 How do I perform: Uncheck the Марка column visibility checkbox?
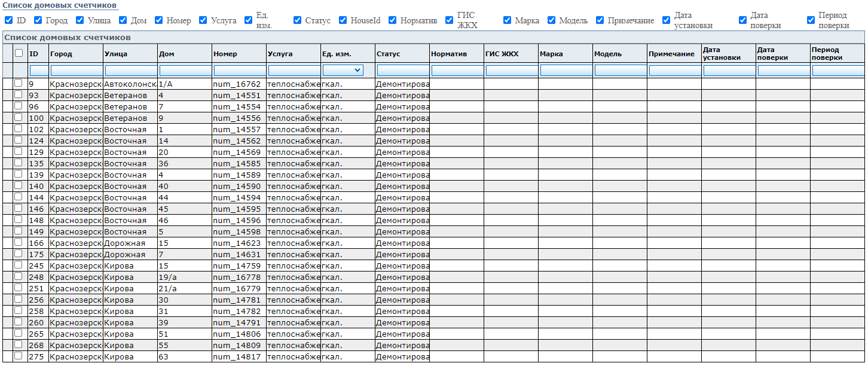point(508,20)
